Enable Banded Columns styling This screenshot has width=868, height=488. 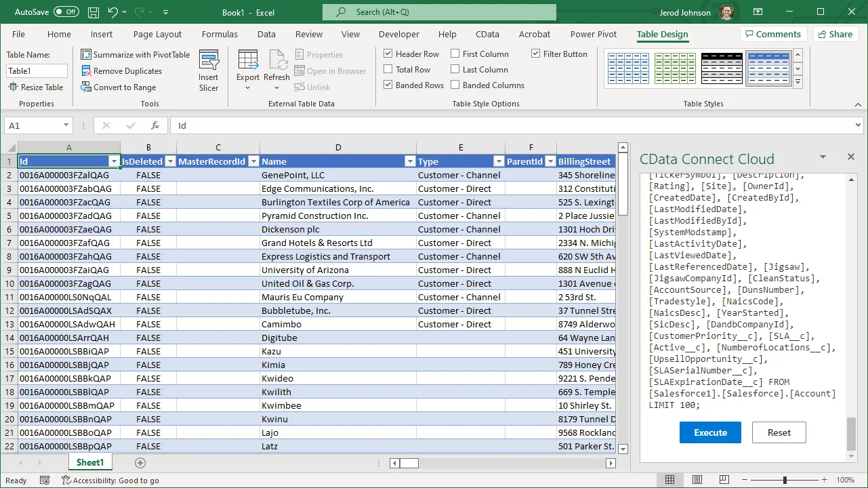455,85
